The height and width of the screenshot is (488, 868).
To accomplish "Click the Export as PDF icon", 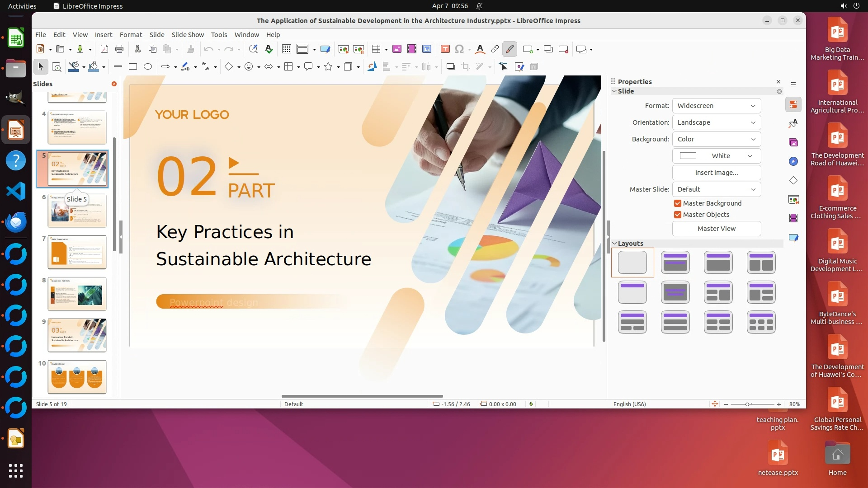I will pos(104,49).
